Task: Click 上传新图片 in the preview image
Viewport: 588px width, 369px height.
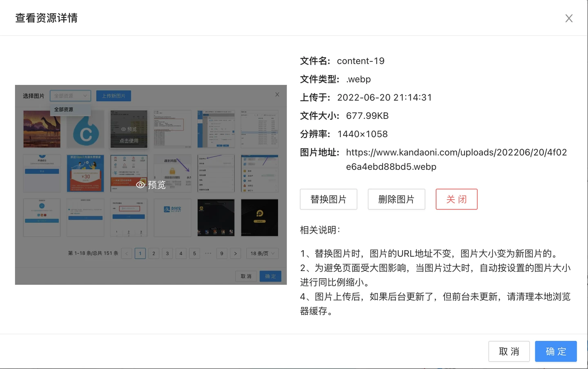Action: point(114,96)
